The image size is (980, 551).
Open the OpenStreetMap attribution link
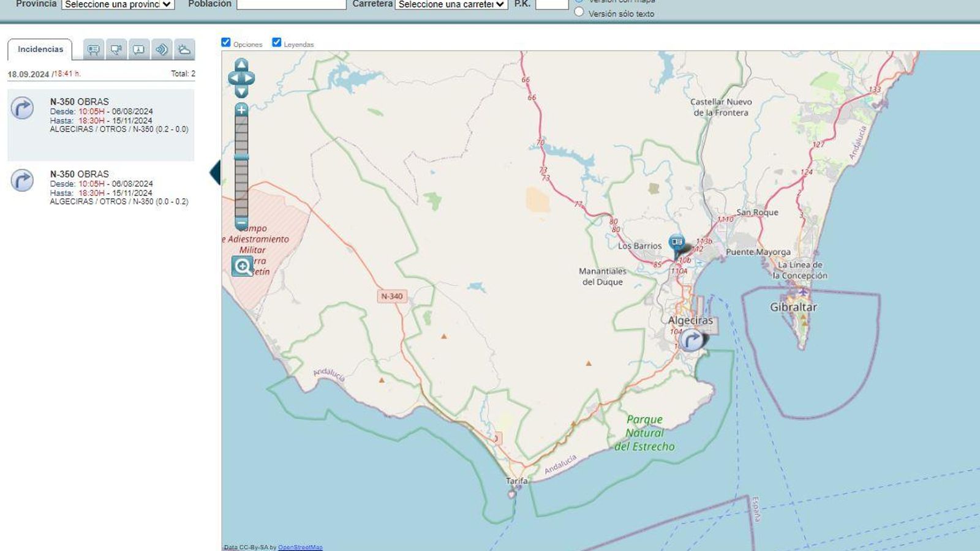[x=300, y=547]
